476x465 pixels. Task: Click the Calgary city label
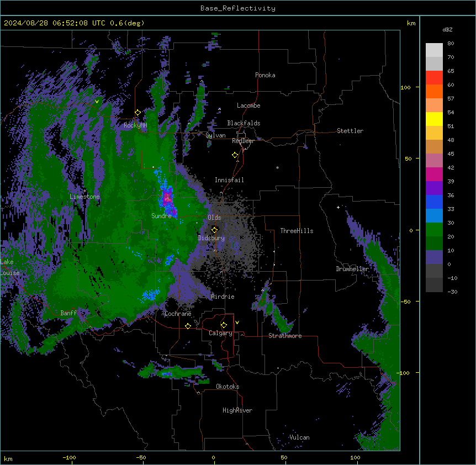(220, 333)
